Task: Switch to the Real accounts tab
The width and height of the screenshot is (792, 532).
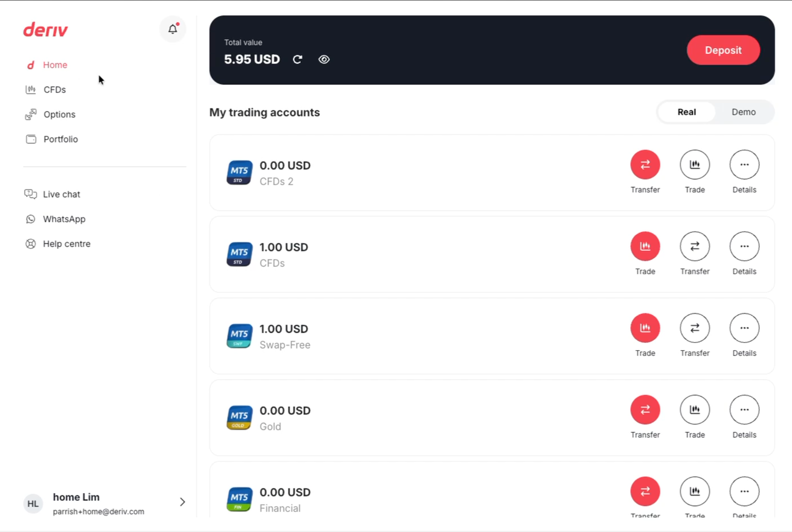Action: [687, 112]
